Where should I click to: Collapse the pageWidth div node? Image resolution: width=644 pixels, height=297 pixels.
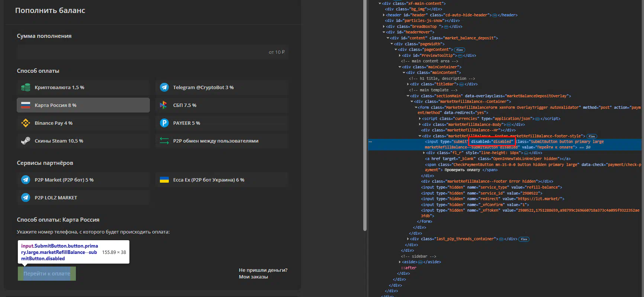click(392, 44)
